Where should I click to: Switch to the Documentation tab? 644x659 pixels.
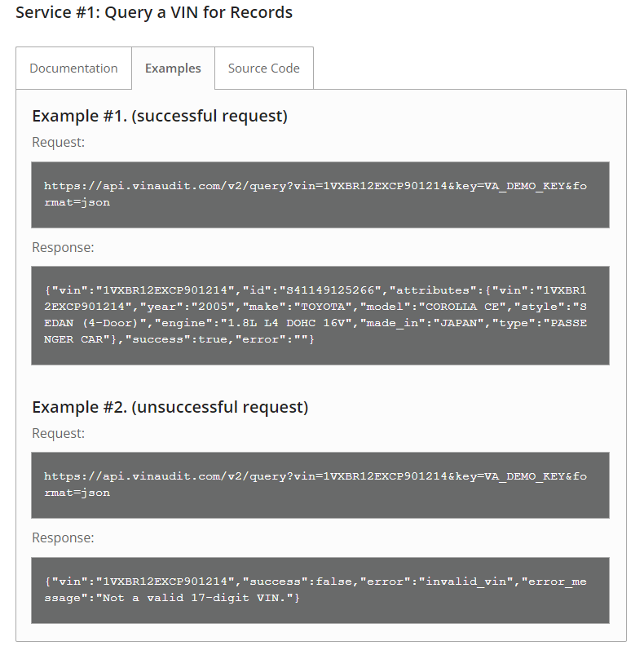click(73, 69)
